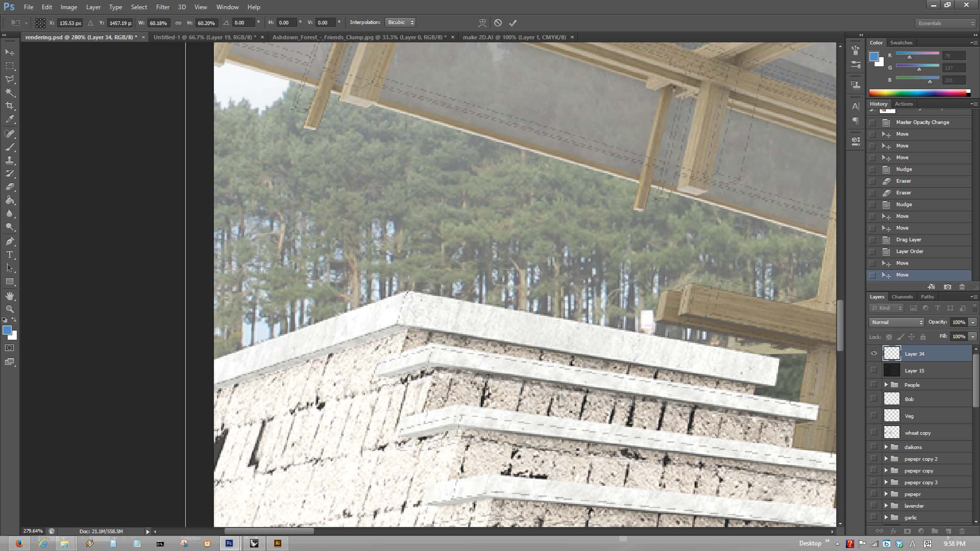
Task: Open File Explorer from the taskbar
Action: pos(65,543)
